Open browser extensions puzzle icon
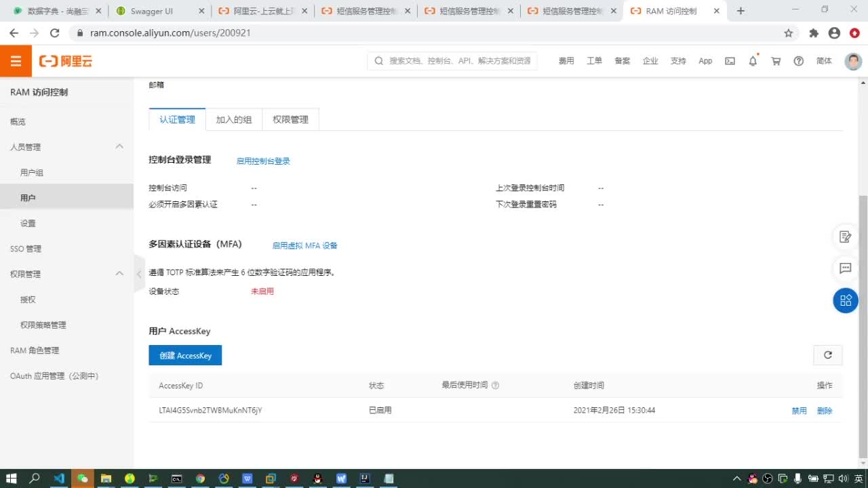Image resolution: width=868 pixels, height=488 pixels. pyautogui.click(x=814, y=33)
